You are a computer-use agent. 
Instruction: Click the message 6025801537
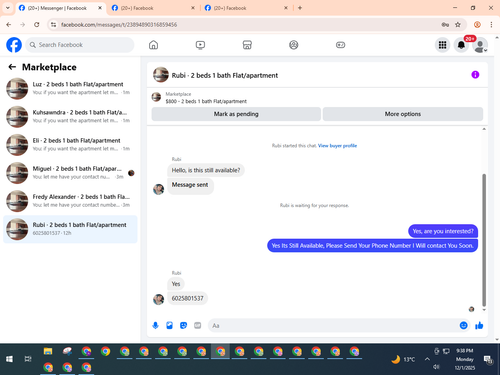(187, 298)
